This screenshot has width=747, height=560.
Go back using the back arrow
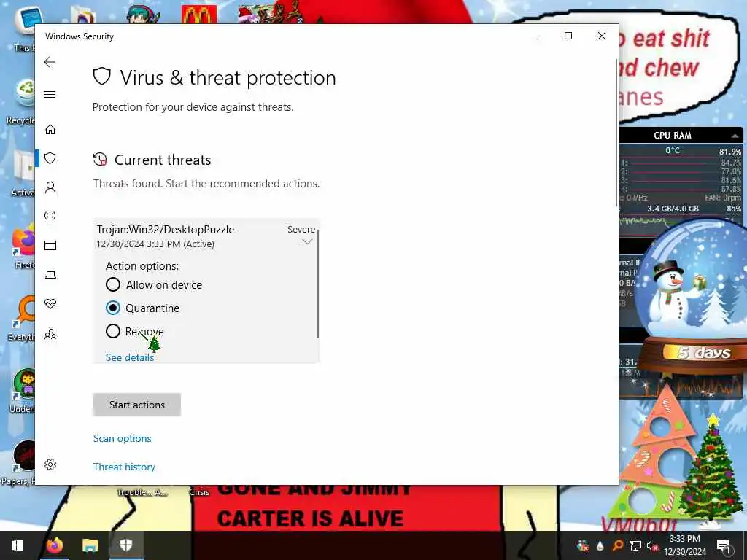tap(50, 62)
